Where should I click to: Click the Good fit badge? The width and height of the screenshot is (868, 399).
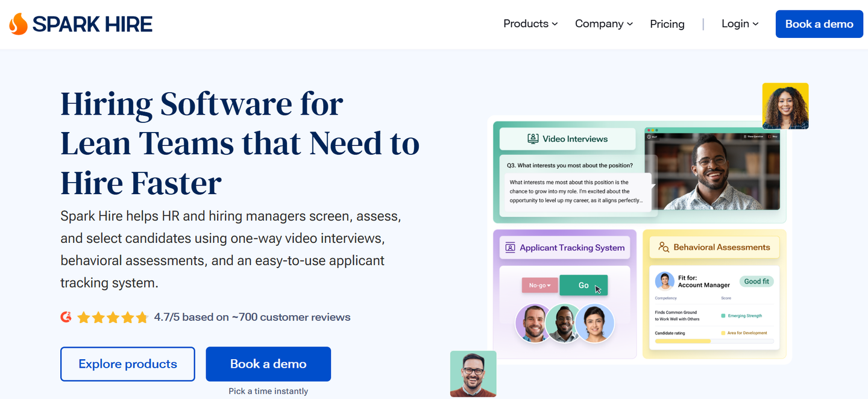click(756, 281)
